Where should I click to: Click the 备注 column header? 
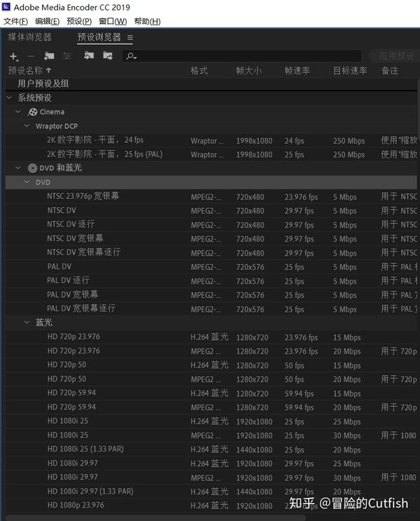[390, 71]
